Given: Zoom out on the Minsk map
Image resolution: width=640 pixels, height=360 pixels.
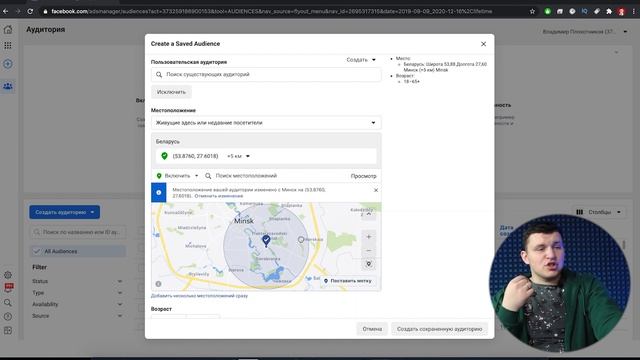Looking at the screenshot, I should point(369,250).
